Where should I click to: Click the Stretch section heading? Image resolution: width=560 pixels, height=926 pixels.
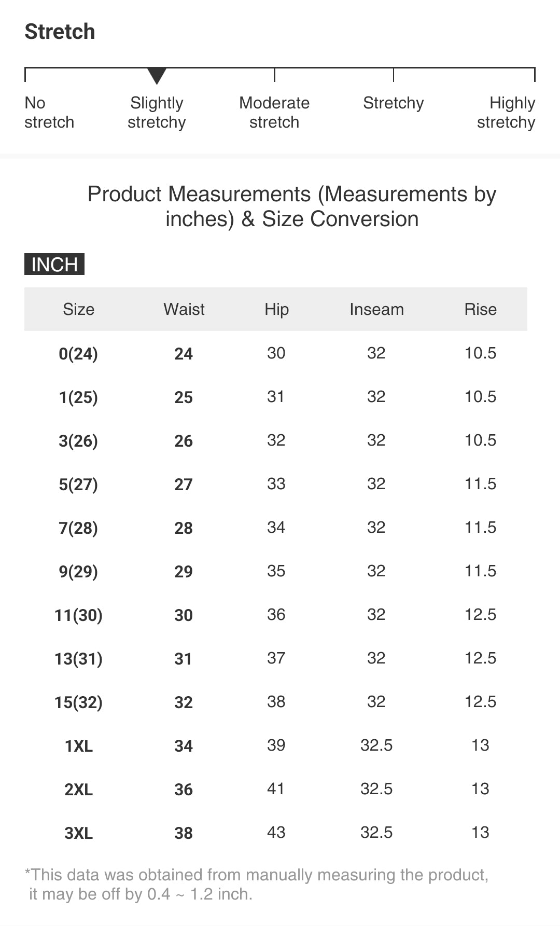point(60,32)
